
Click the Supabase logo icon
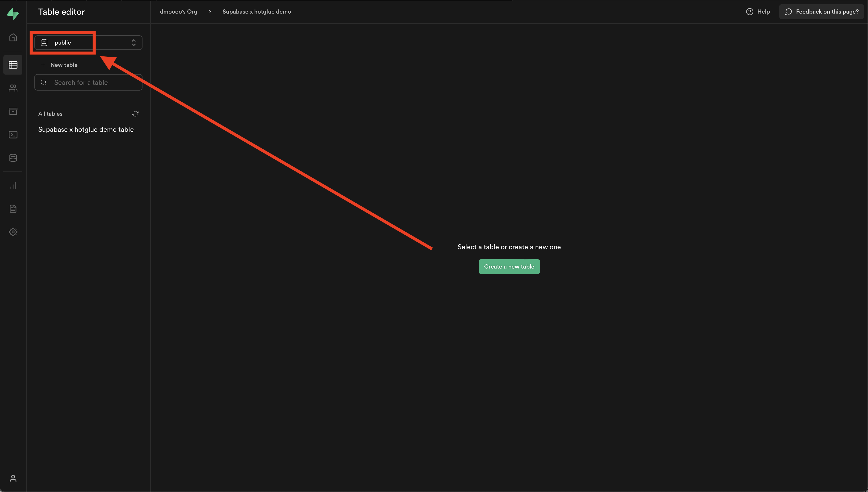13,14
